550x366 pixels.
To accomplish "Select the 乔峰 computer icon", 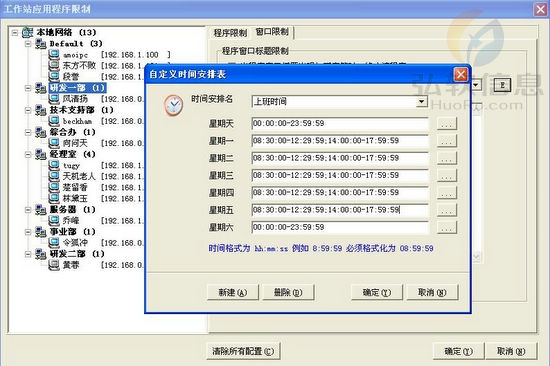I will [54, 220].
